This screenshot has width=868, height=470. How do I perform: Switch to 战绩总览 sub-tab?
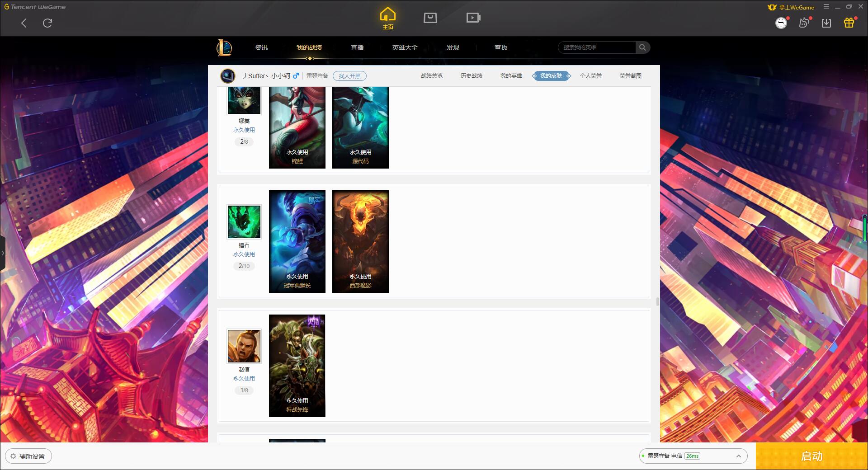432,76
